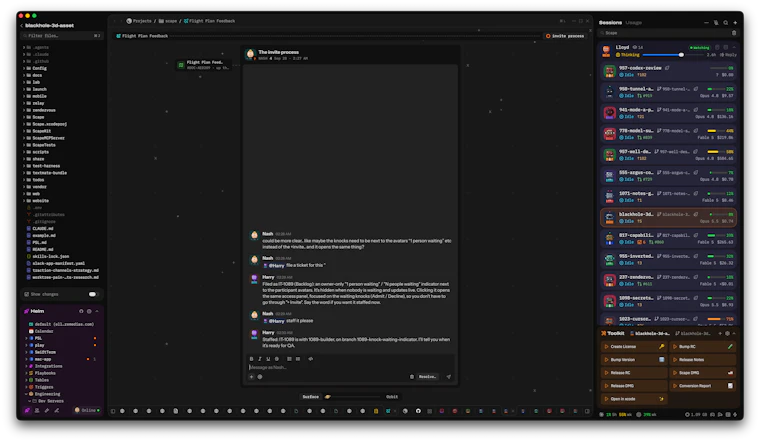Click the Bold formatting icon in message composer
The width and height of the screenshot is (760, 442).
[251, 359]
